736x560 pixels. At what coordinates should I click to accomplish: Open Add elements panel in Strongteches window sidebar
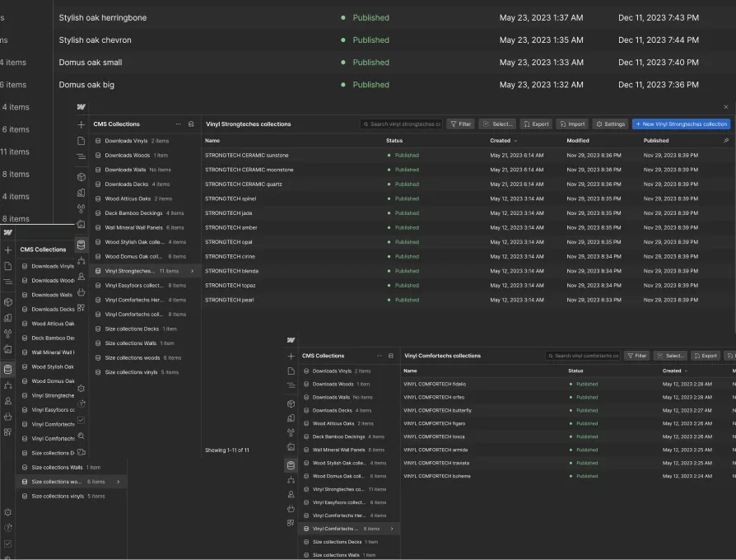[82, 125]
